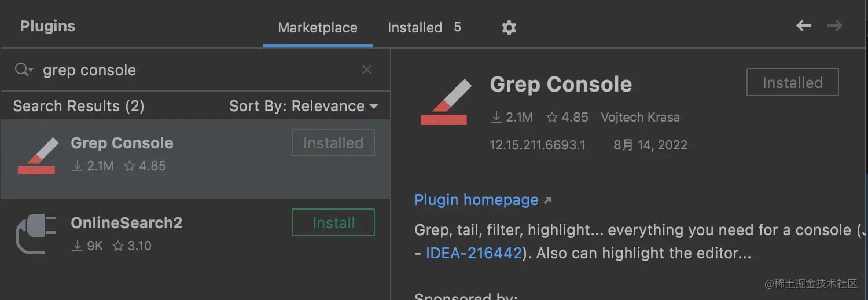Click Installed button in the results list
The height and width of the screenshot is (300, 868).
point(333,143)
